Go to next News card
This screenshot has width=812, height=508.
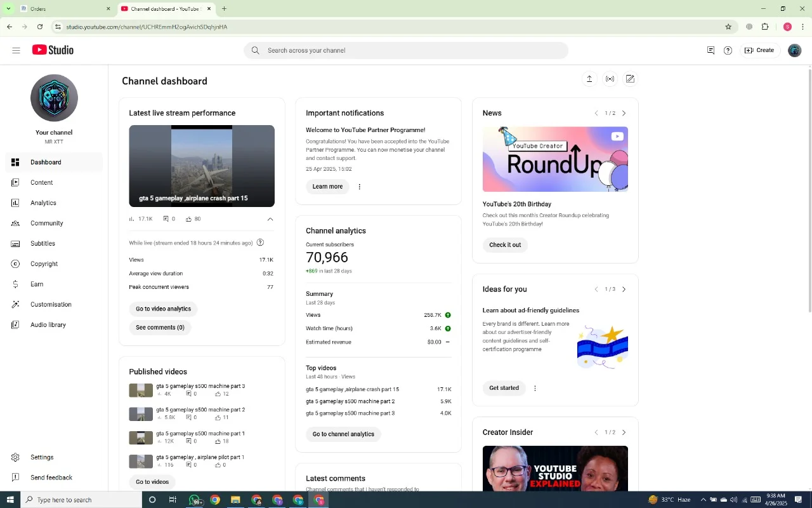pos(624,113)
